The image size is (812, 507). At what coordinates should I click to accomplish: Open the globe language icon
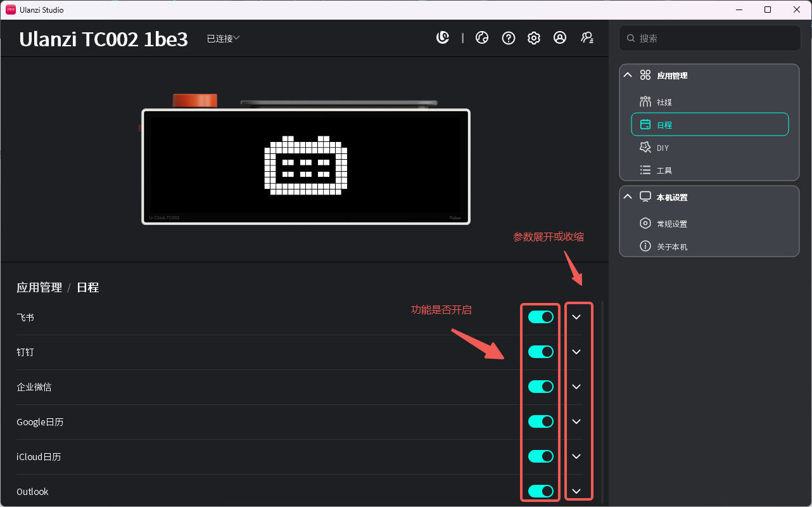pyautogui.click(x=482, y=38)
